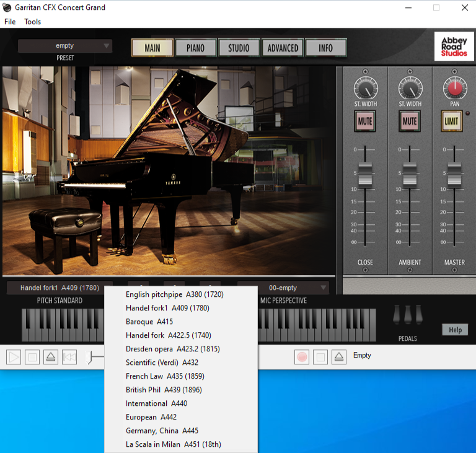Screen dimensions: 476x453
Task: Click the MIDI player position slider handle
Action: tap(89, 357)
